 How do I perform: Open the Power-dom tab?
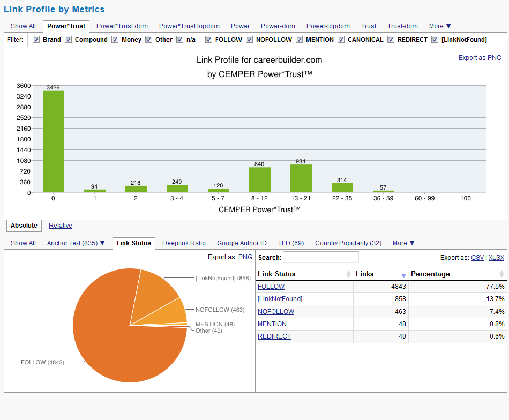click(x=278, y=26)
